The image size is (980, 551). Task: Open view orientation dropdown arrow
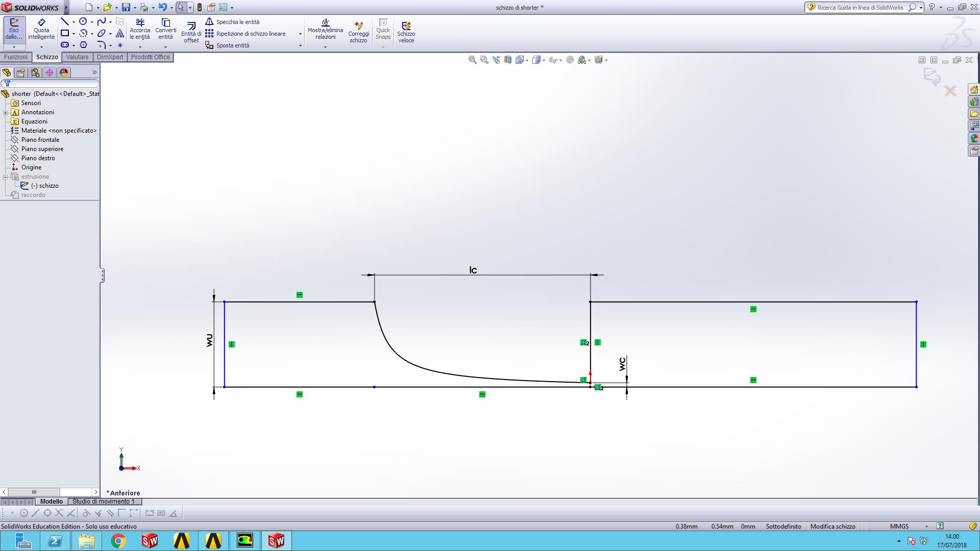526,60
